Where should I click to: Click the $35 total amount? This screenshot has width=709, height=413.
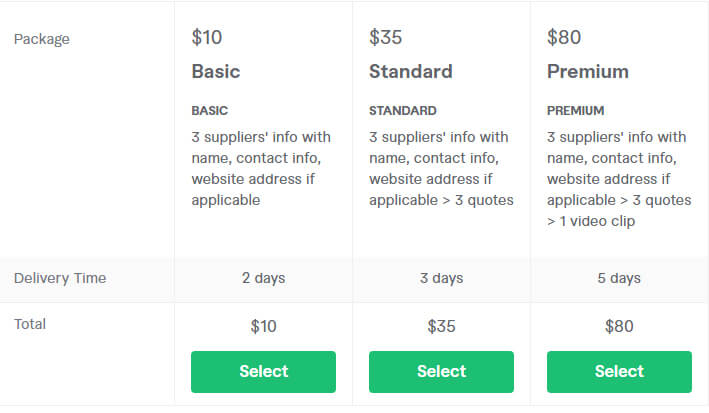coord(441,326)
